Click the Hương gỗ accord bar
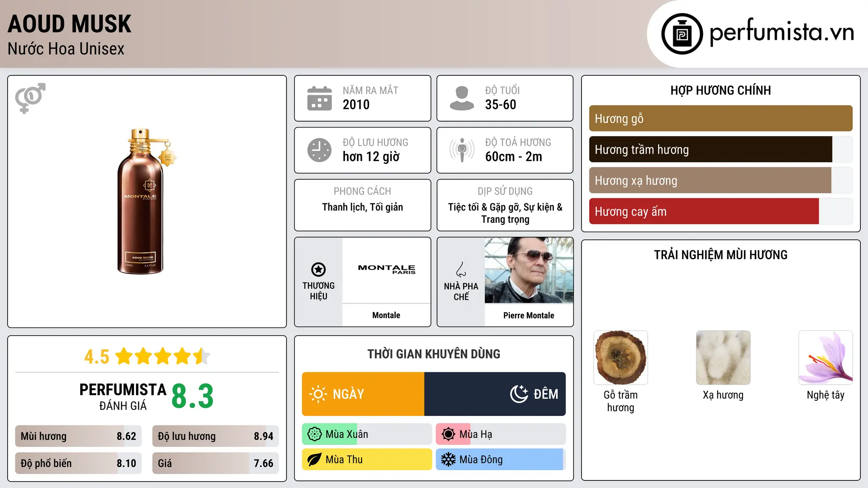The image size is (868, 488). (721, 119)
